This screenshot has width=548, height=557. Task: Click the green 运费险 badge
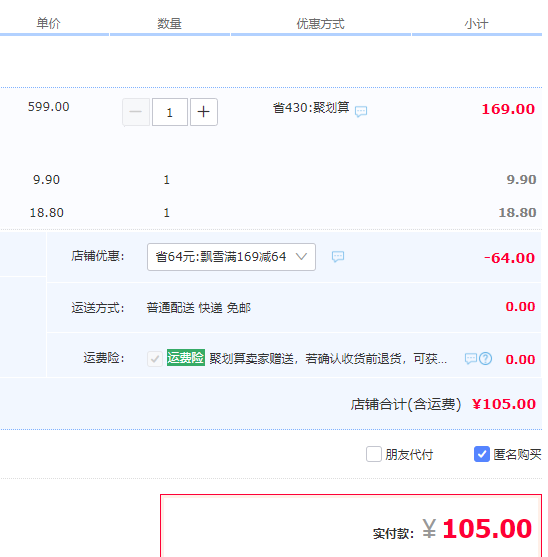[186, 357]
